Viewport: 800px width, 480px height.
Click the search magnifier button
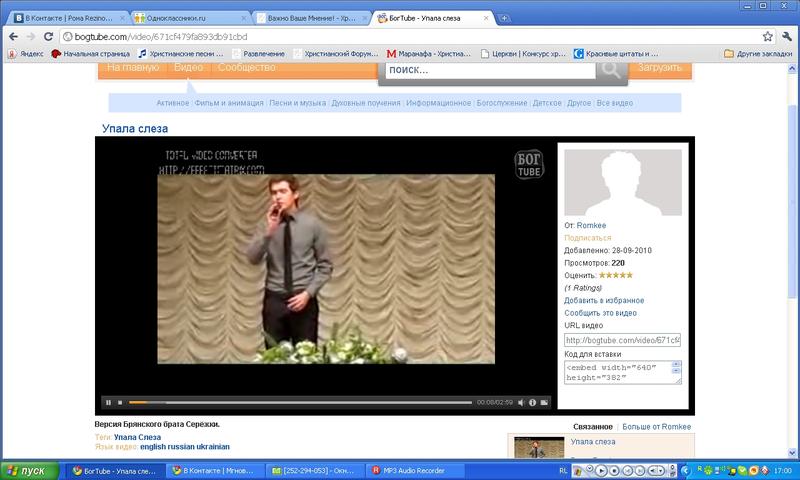coord(609,69)
